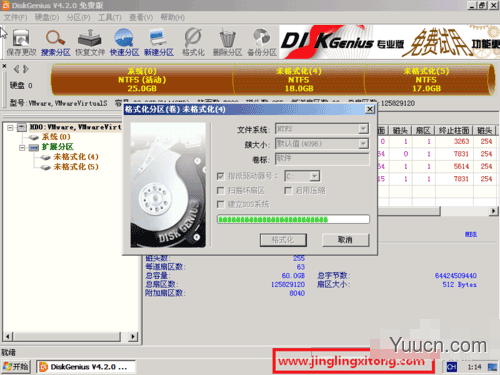Click the total sectors value 125829120 in blue
500x375 pixels.
(288, 284)
